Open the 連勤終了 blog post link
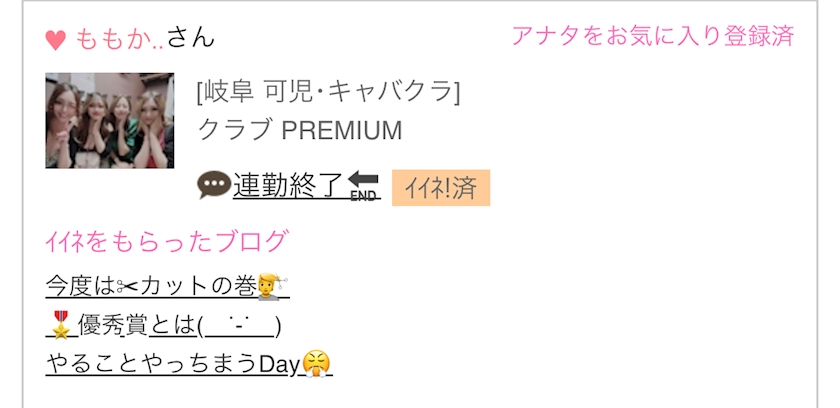This screenshot has width=840, height=408. 289,185
